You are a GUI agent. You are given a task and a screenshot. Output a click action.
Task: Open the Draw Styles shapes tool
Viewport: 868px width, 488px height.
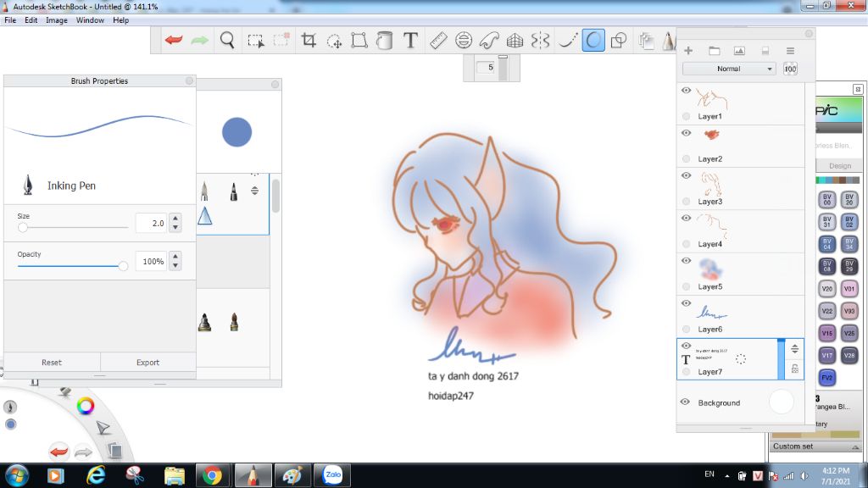click(618, 40)
